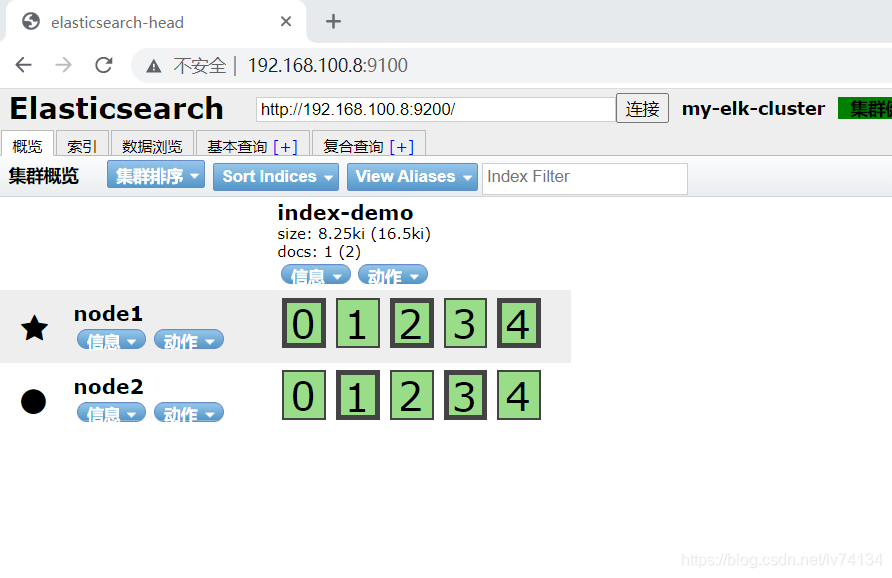Select shard 2 on node1
This screenshot has width=892, height=578.
click(x=411, y=323)
